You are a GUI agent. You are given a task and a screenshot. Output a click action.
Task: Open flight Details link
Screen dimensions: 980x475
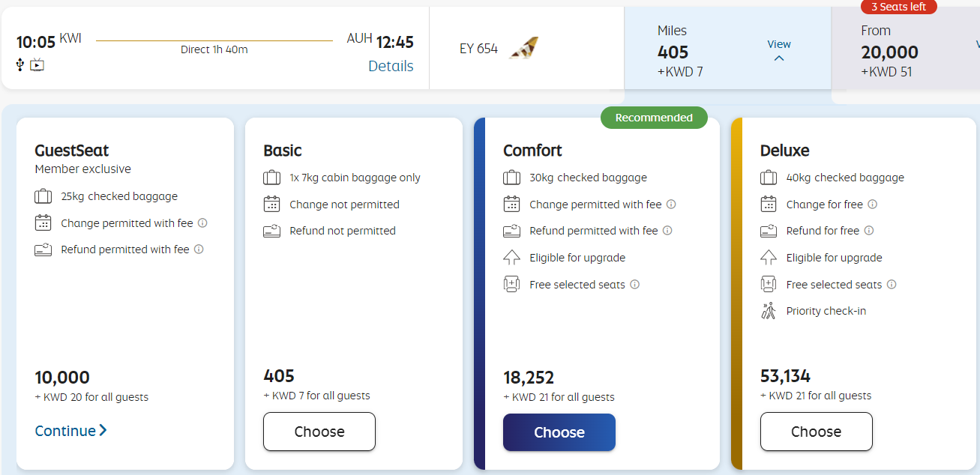click(x=391, y=66)
